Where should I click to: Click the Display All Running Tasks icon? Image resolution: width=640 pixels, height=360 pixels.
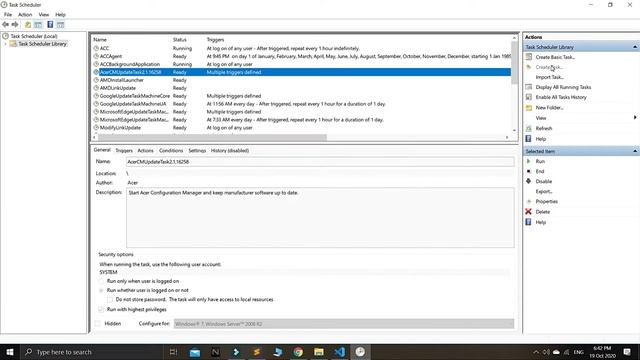[529, 87]
